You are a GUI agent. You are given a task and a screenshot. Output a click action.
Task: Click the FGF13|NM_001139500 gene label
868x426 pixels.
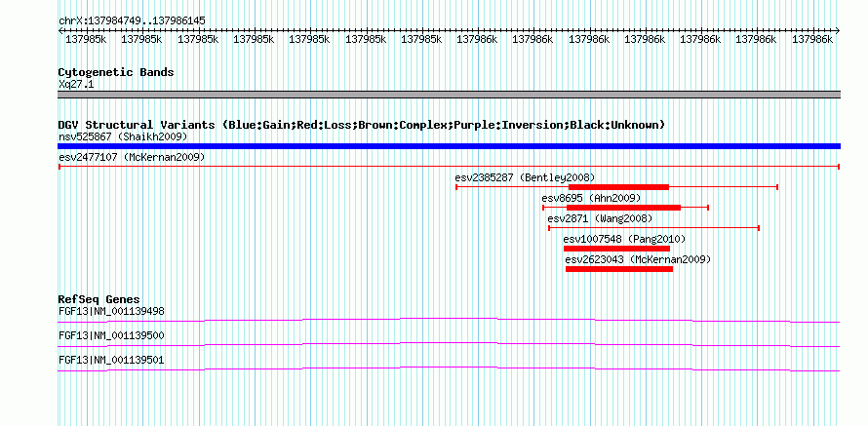(111, 335)
